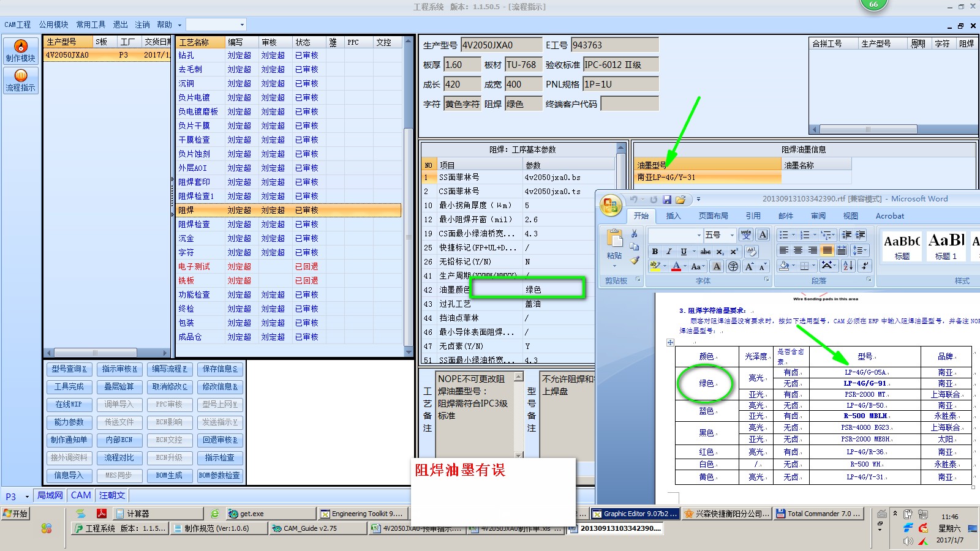Open Total Commander 7.0 from taskbar
Viewport: 980px width, 551px height.
tap(819, 514)
